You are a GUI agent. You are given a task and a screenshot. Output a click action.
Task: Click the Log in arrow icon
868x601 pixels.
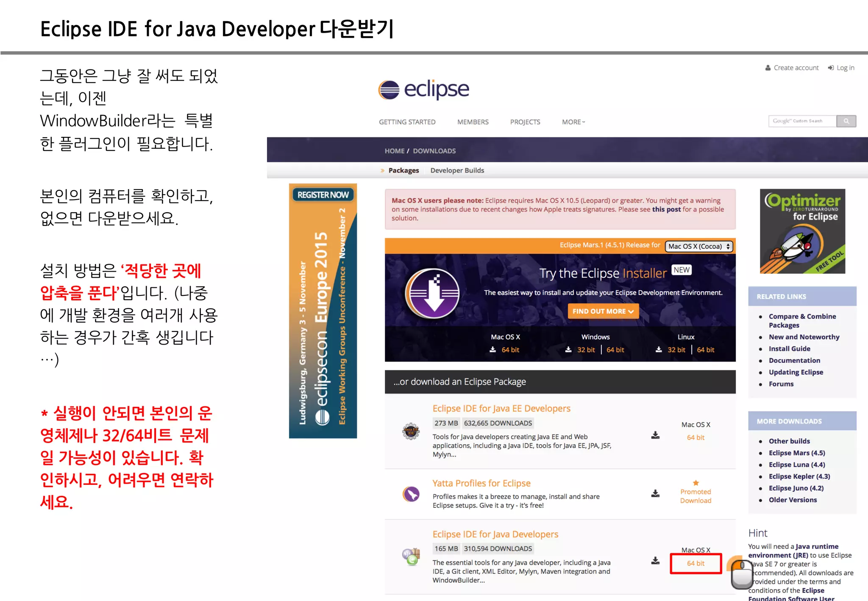coord(831,68)
